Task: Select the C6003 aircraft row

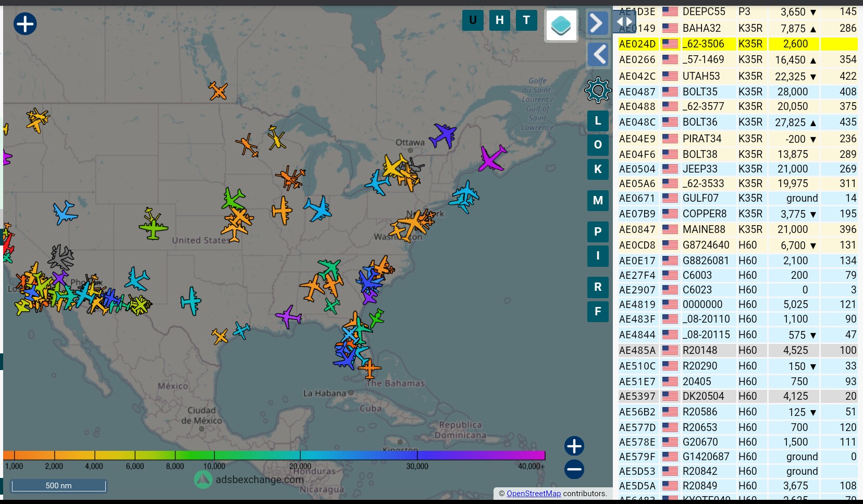Action: pos(738,275)
